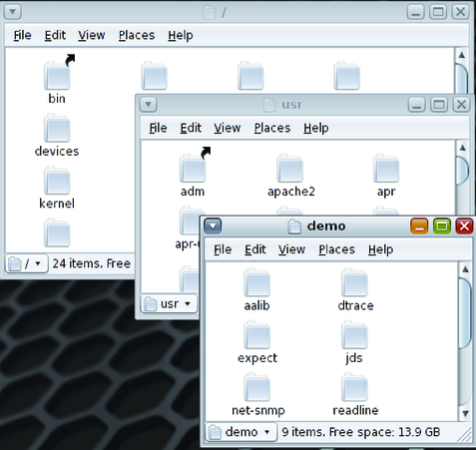Open Edit menu in demo window

[255, 249]
